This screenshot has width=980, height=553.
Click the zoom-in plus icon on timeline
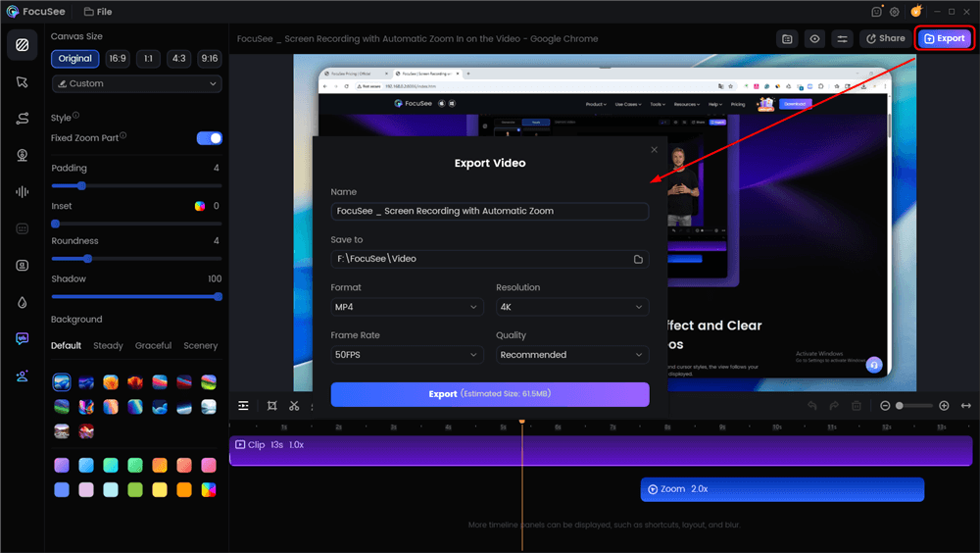click(x=944, y=406)
